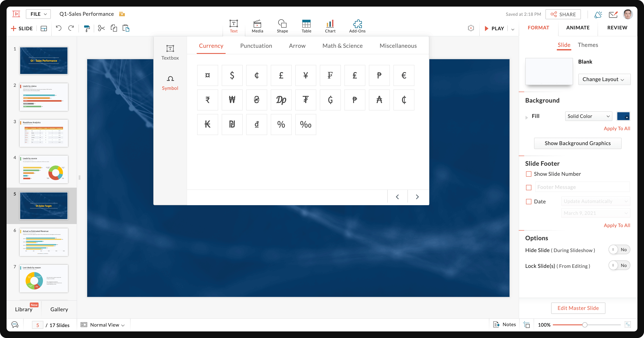Click the undo arrow icon
This screenshot has height=338, width=644.
tap(58, 28)
